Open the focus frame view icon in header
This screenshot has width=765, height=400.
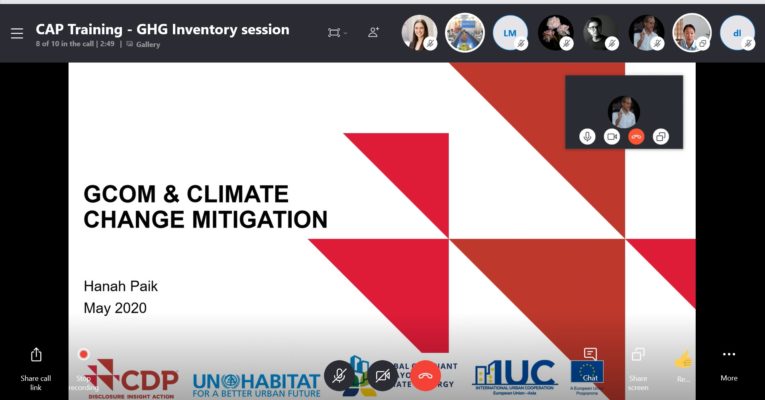334,33
